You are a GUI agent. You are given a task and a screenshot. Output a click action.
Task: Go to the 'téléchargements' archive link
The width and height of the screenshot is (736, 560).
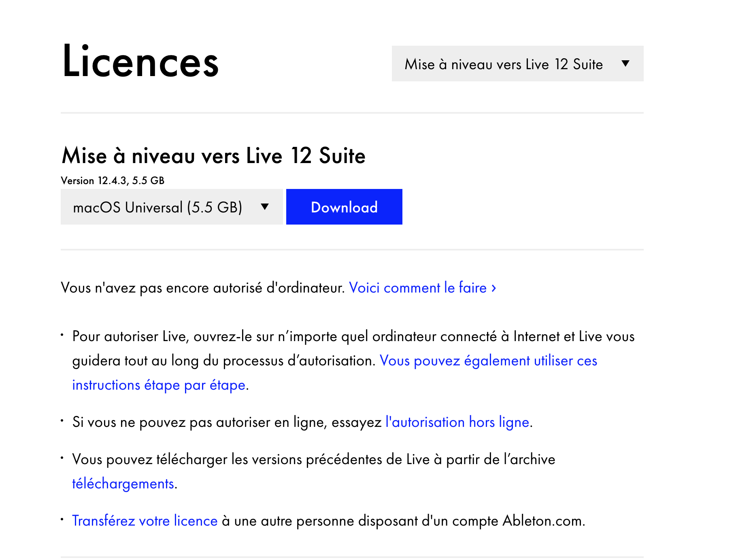(x=123, y=484)
